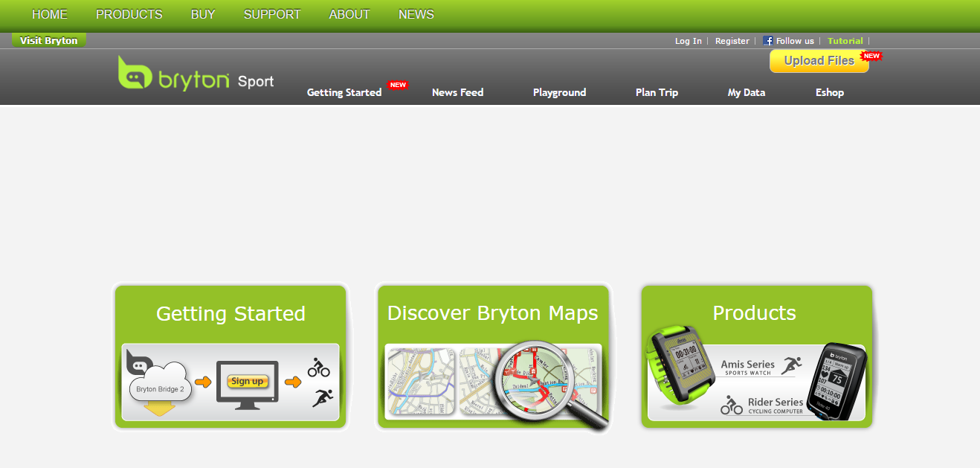Click the Register link
Screen dimensions: 980x468
[732, 41]
